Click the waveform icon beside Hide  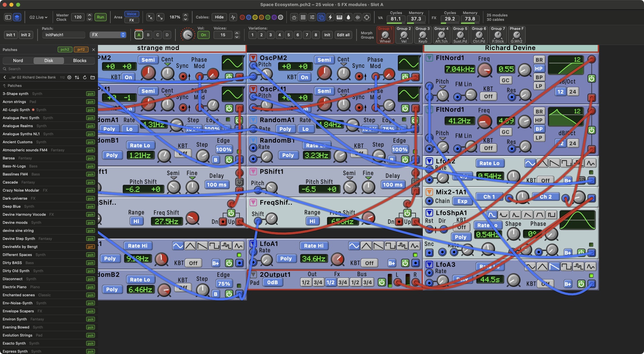point(233,17)
